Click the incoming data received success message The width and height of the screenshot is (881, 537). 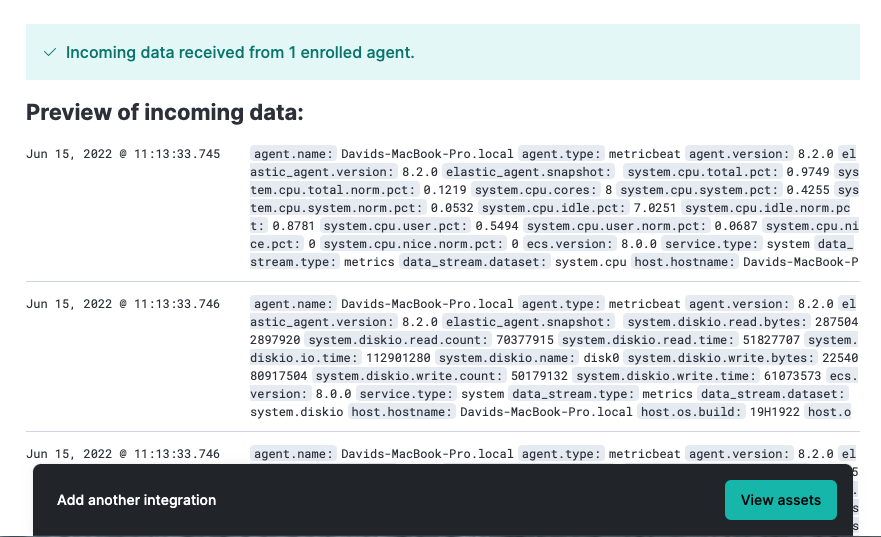[240, 52]
